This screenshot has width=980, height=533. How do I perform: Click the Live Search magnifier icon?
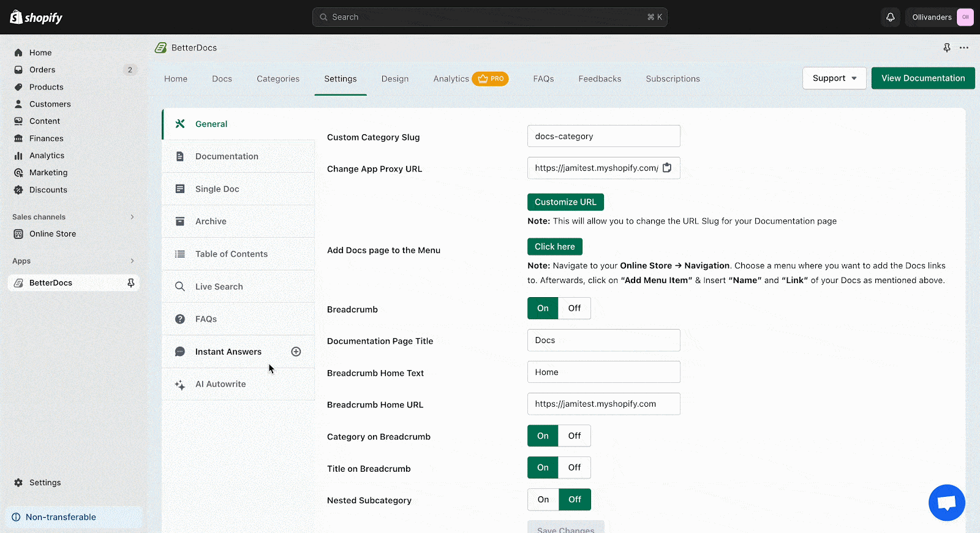180,287
